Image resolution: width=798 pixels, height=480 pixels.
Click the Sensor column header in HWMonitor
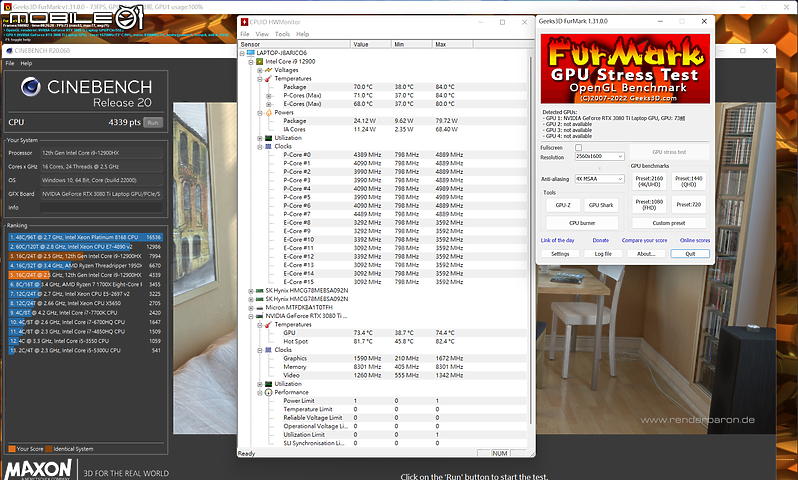[294, 44]
